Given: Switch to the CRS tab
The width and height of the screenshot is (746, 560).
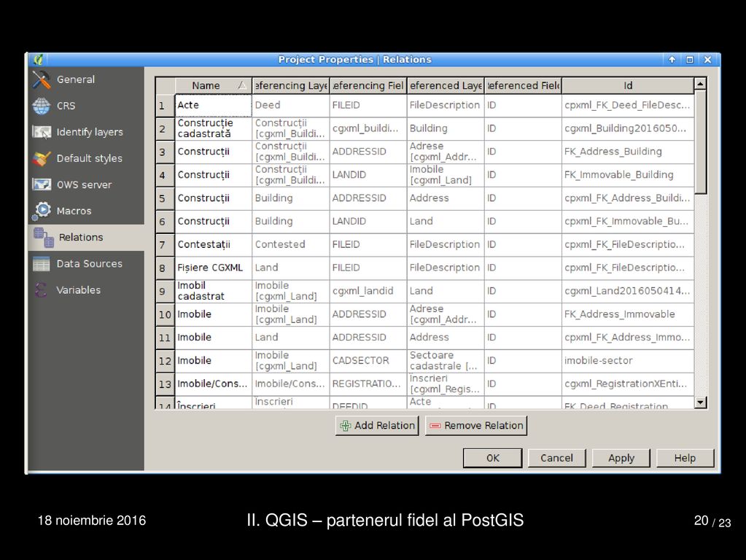Looking at the screenshot, I should (86, 106).
